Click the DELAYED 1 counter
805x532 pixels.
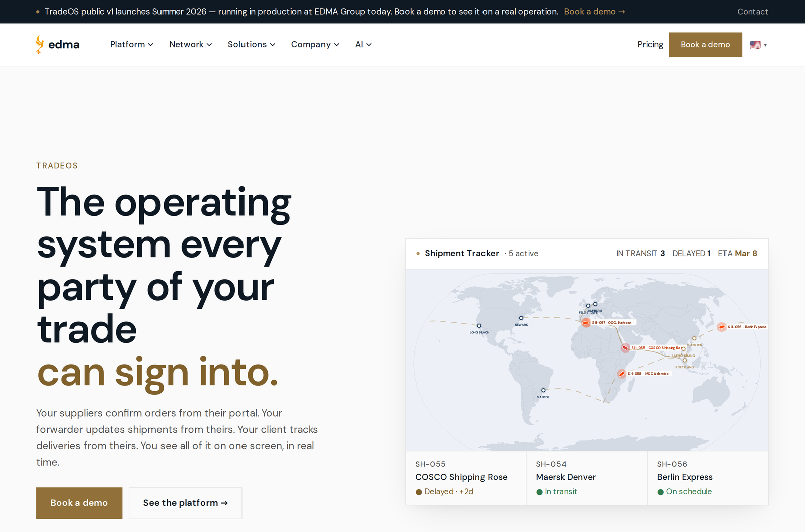(691, 254)
